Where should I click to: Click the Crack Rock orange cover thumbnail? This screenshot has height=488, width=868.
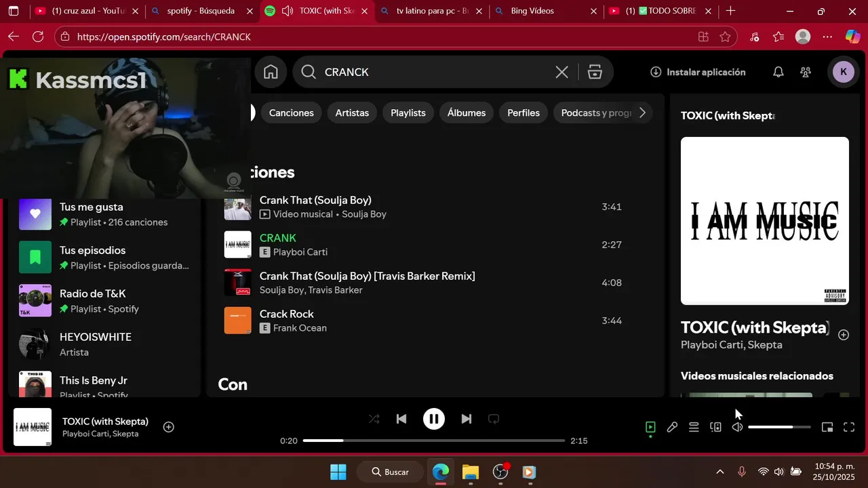[238, 321]
